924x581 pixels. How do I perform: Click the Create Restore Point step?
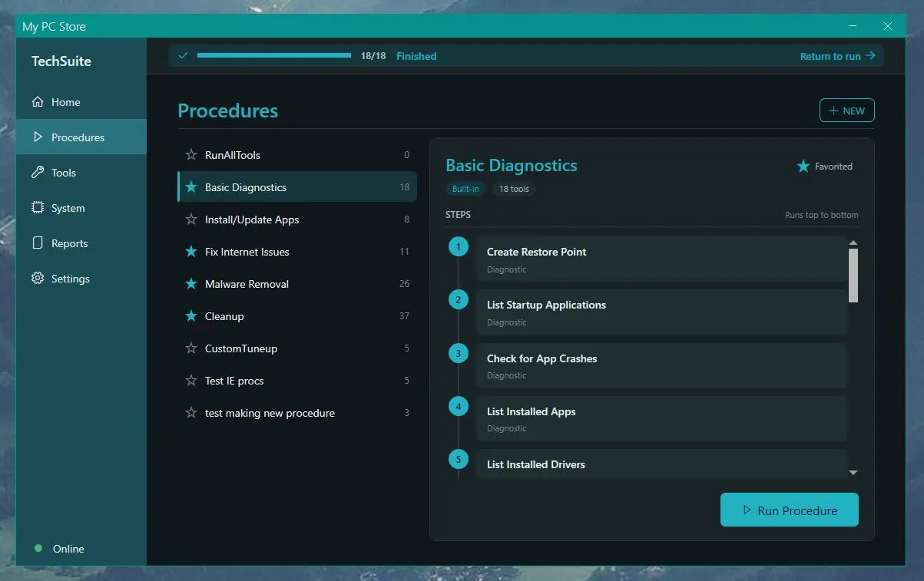click(x=661, y=259)
